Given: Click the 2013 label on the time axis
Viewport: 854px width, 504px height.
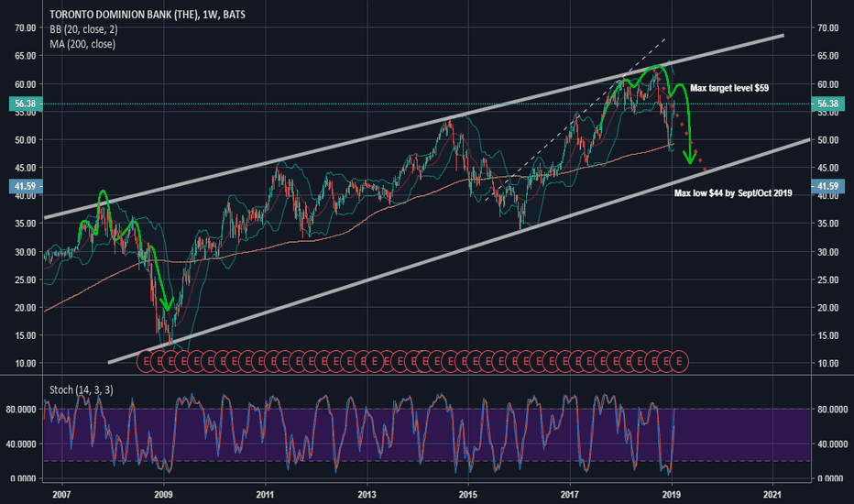Looking at the screenshot, I should [367, 494].
